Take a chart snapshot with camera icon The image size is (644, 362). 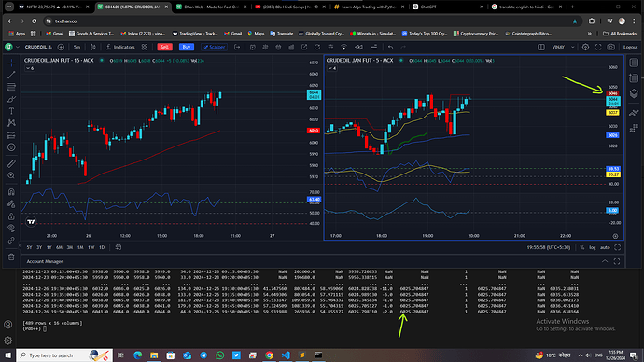coord(611,48)
